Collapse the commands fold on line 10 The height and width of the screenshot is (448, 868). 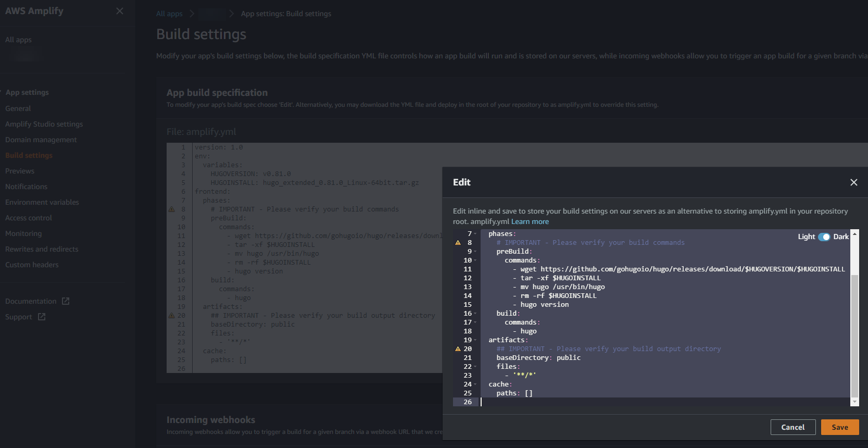[x=475, y=260]
